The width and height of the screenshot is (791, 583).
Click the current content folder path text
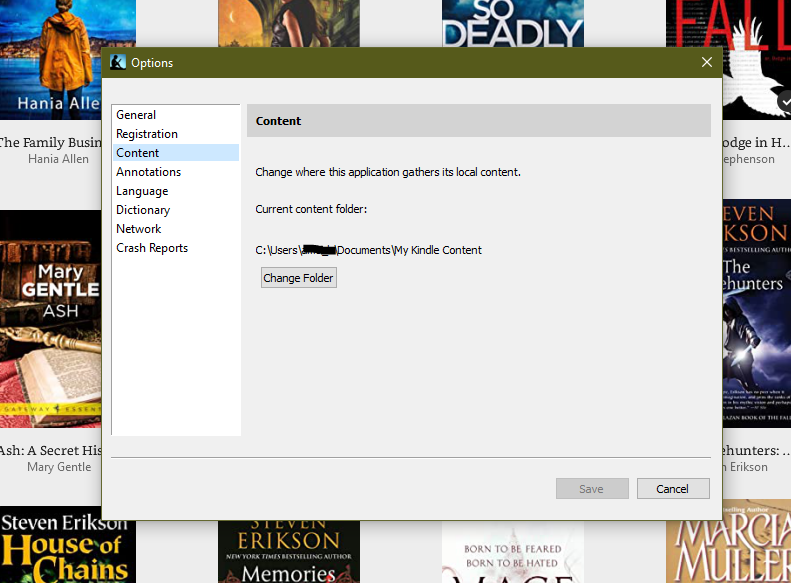tap(368, 250)
